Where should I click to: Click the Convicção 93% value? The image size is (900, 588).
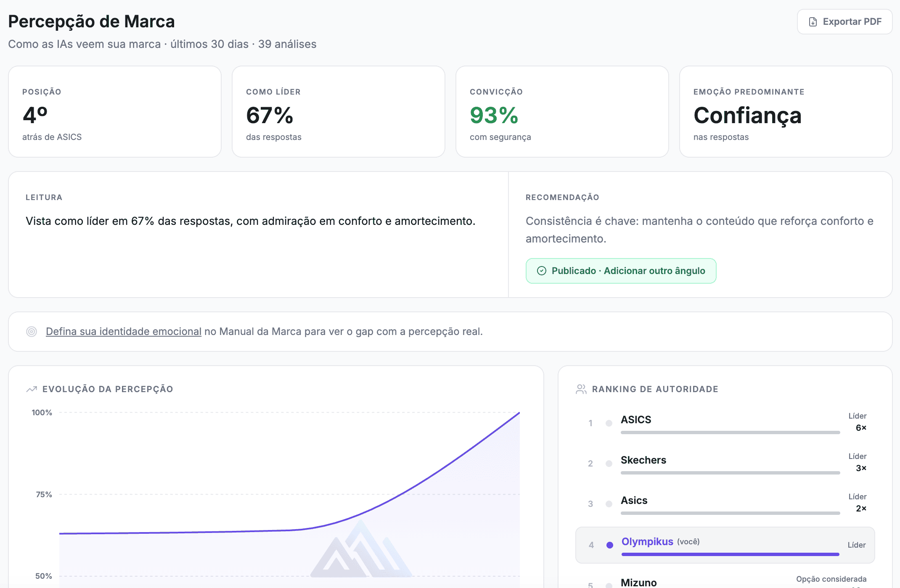tap(494, 115)
